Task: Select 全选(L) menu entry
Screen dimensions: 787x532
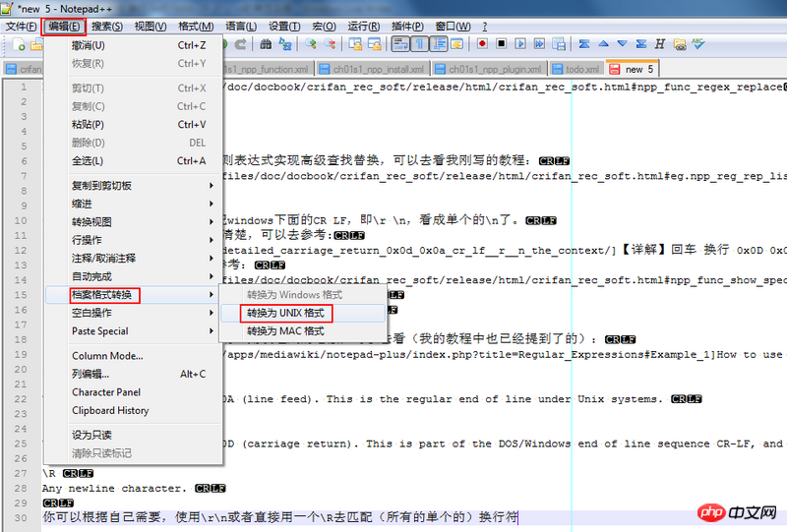Action: (134, 160)
